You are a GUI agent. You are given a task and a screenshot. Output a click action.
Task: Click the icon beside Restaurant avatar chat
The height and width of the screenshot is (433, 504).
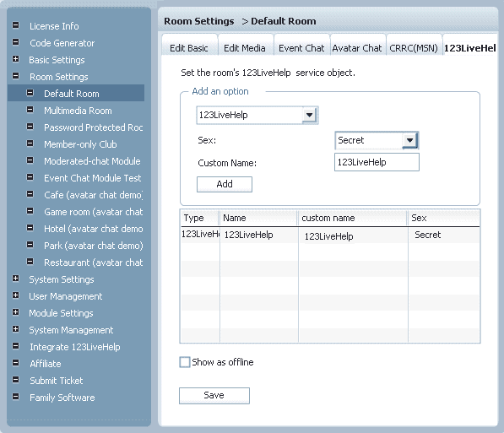coord(30,262)
